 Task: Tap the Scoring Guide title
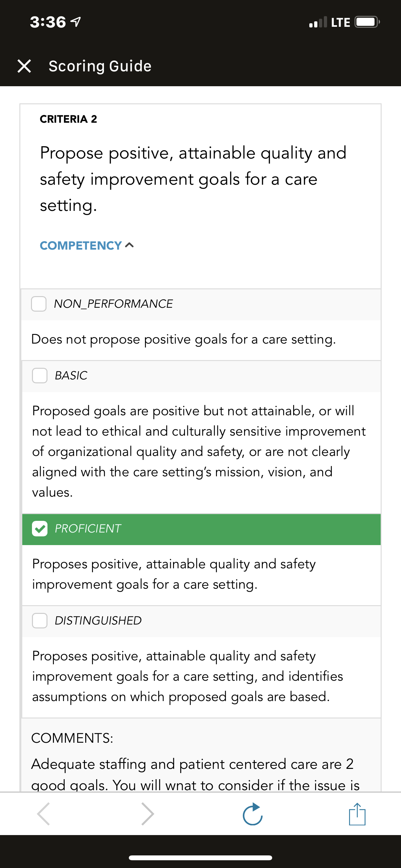(x=100, y=66)
